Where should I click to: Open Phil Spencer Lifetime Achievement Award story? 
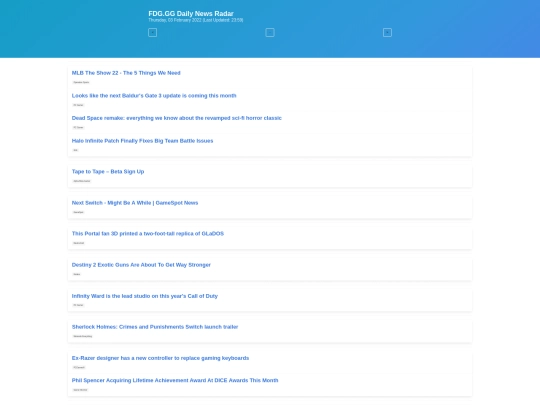tap(175, 381)
